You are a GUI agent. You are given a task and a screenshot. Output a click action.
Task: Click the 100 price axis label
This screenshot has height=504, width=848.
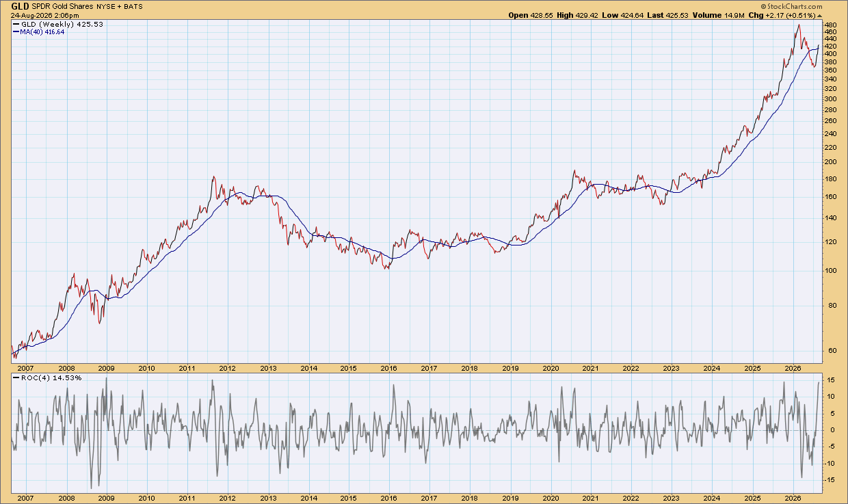coord(832,270)
